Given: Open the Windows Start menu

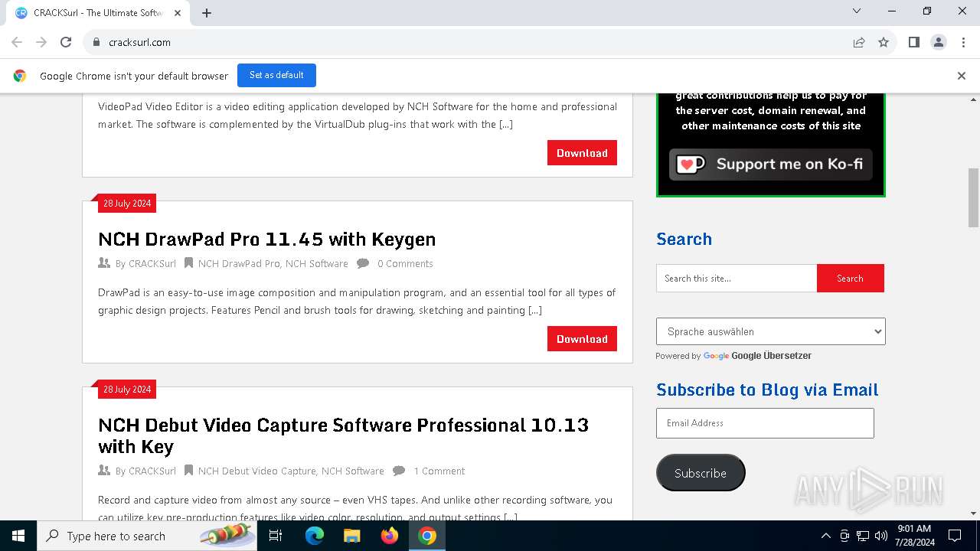Looking at the screenshot, I should tap(18, 536).
